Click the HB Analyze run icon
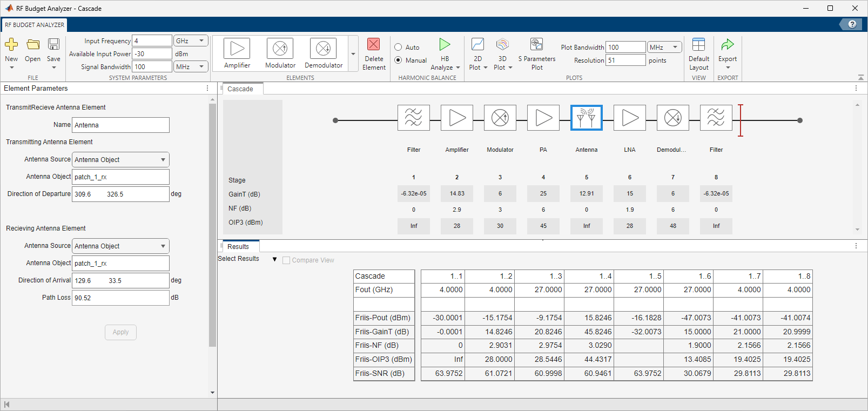This screenshot has width=868, height=411. coord(445,44)
